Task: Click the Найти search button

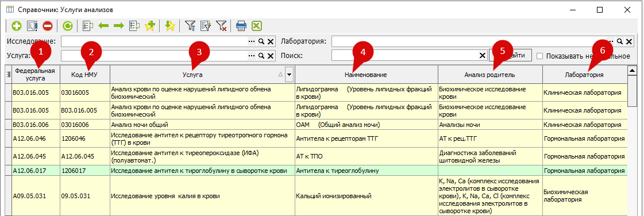Action: tap(510, 56)
